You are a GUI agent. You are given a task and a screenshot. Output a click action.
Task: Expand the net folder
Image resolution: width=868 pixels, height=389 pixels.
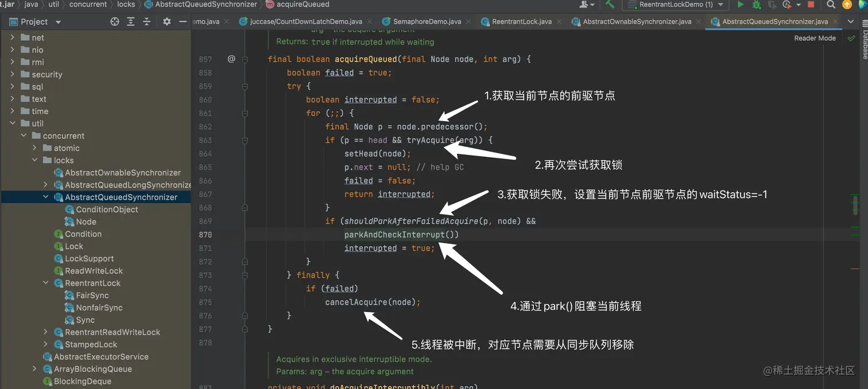click(13, 37)
